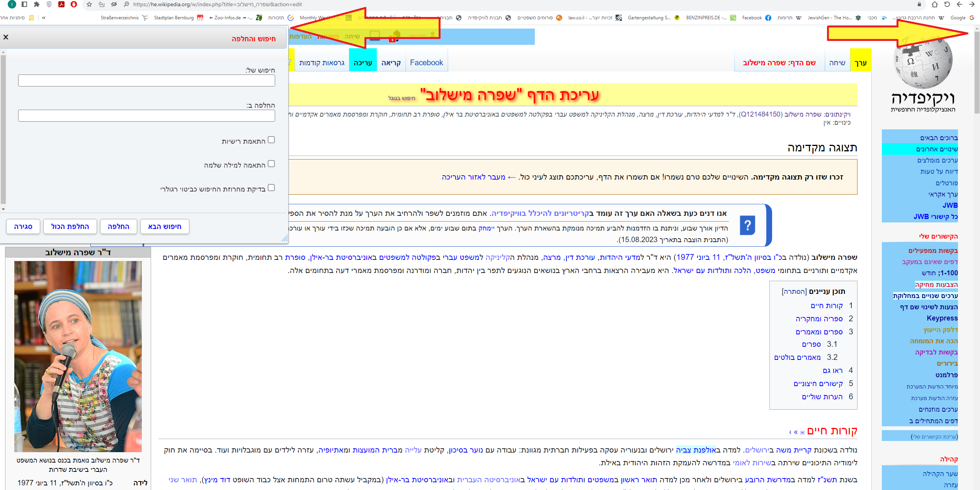Open the ערך אקראי sidebar link
Image resolution: width=980 pixels, height=490 pixels.
(x=943, y=194)
